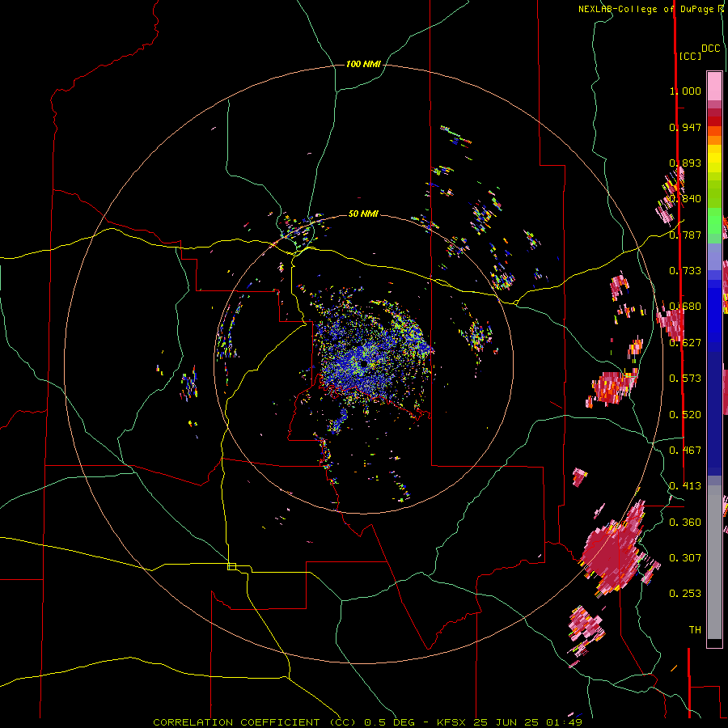
Task: Click the [CC] product label
Action: (x=690, y=56)
